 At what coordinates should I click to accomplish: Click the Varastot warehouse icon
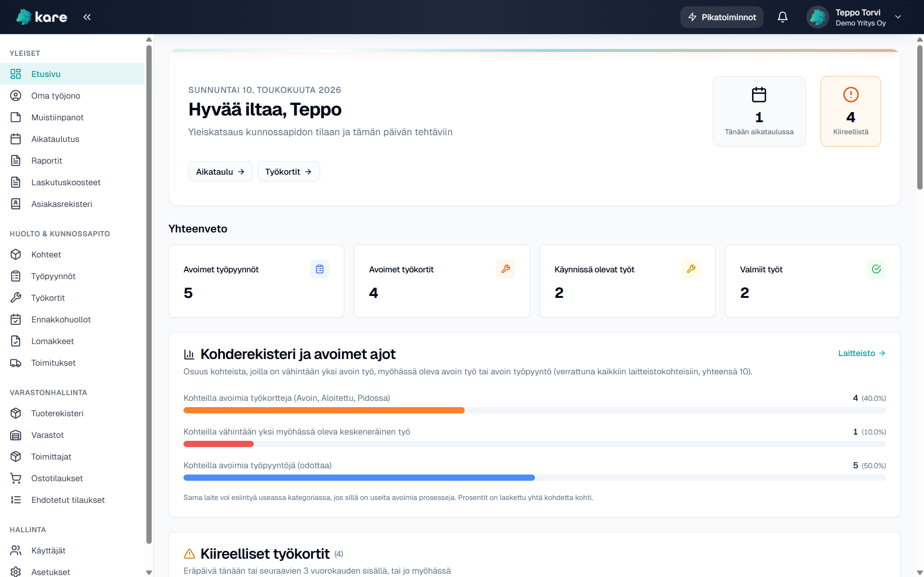coord(16,435)
